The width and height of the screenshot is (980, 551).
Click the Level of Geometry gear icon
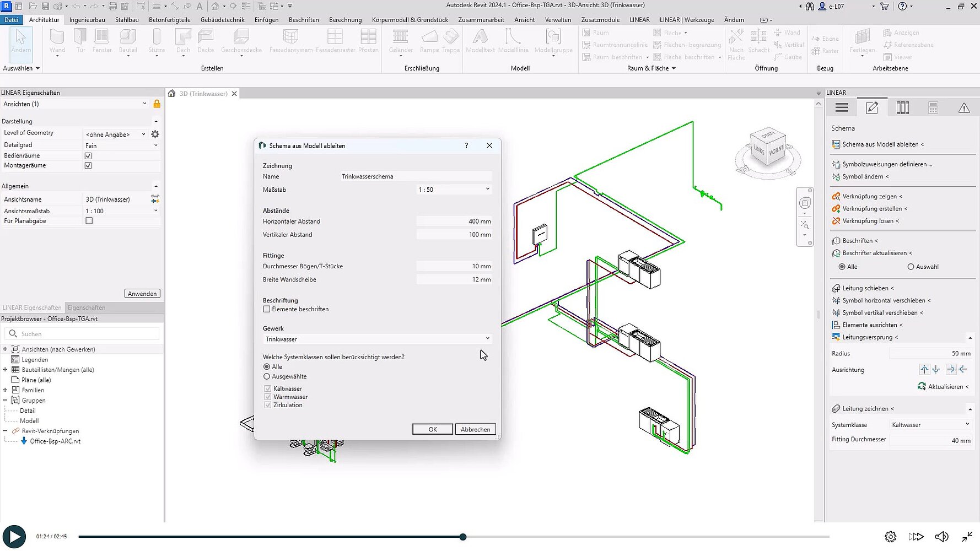coord(155,134)
